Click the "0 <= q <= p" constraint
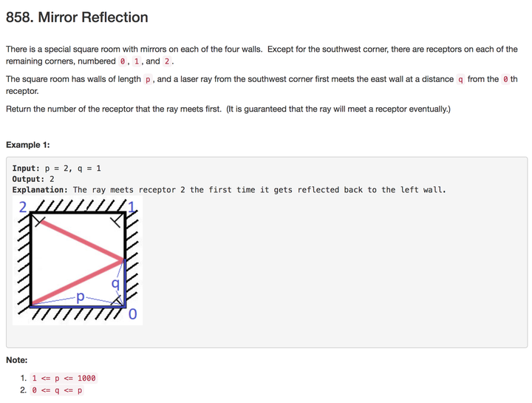The image size is (532, 403). pos(58,390)
